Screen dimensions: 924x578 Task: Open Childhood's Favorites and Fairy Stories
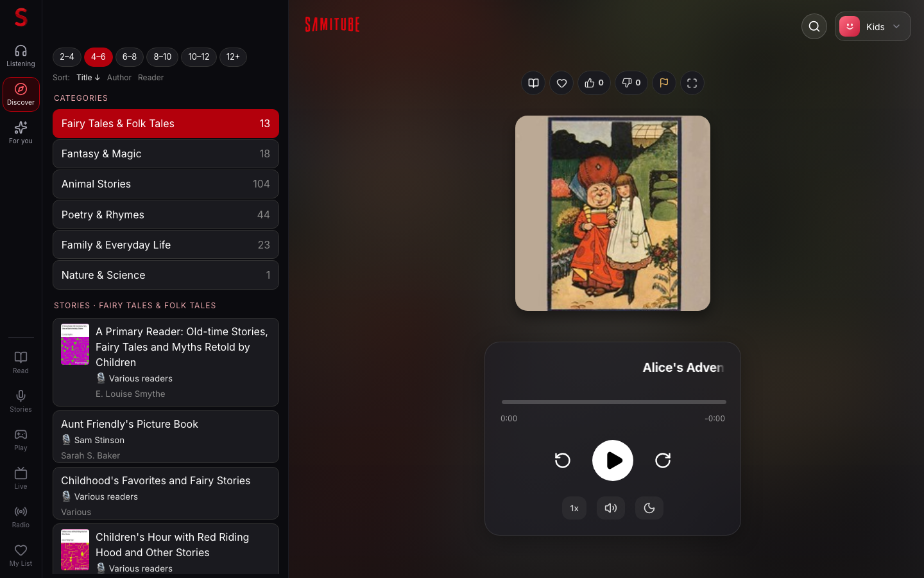(x=166, y=493)
